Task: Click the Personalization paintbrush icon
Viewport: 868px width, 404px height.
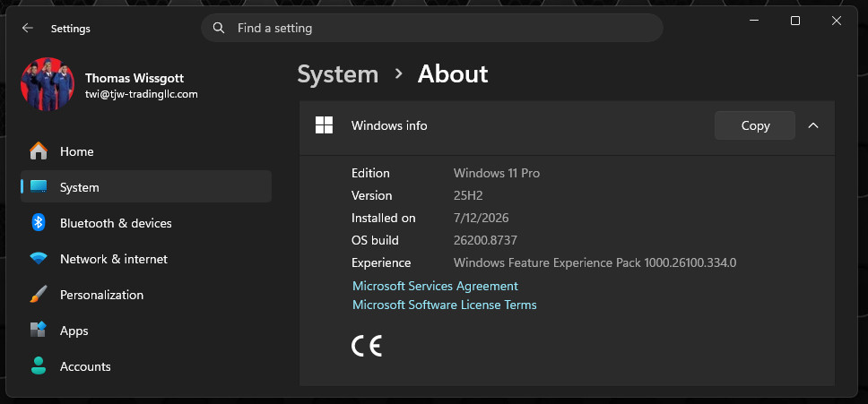Action: pos(39,295)
